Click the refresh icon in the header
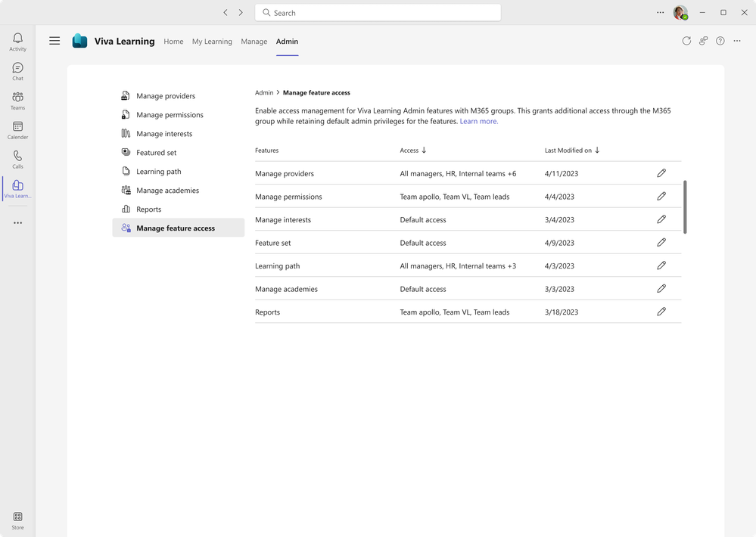The width and height of the screenshot is (756, 537). pos(686,41)
